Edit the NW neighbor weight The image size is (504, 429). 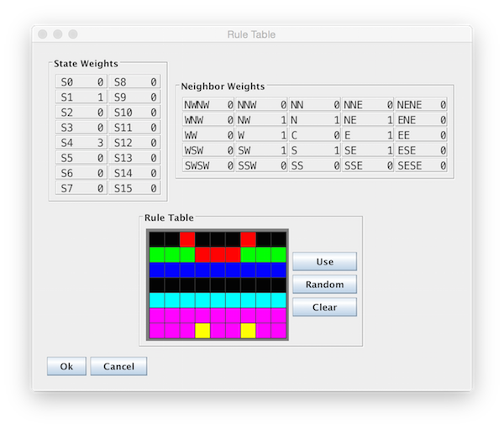click(x=261, y=120)
